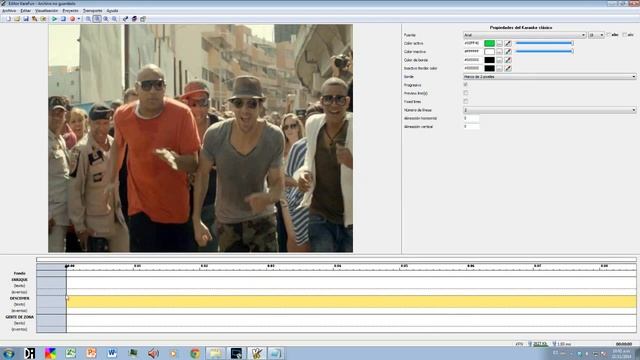640x360 pixels.
Task: Click the third magnifier zoom toolbar icon
Action: pos(106,19)
